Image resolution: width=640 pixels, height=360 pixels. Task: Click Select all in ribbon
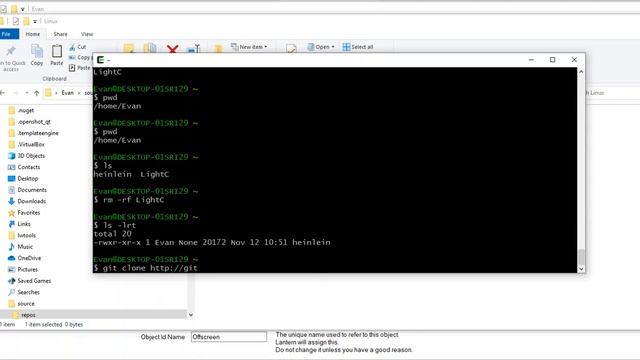tap(358, 47)
